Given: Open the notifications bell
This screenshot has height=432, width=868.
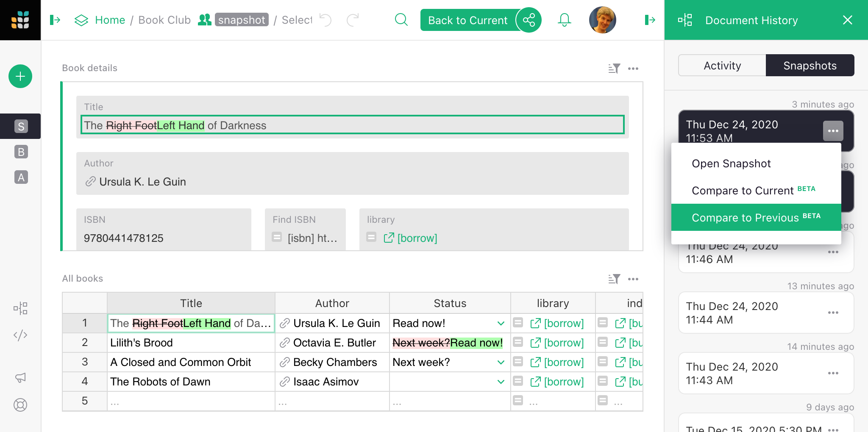Looking at the screenshot, I should [x=564, y=20].
